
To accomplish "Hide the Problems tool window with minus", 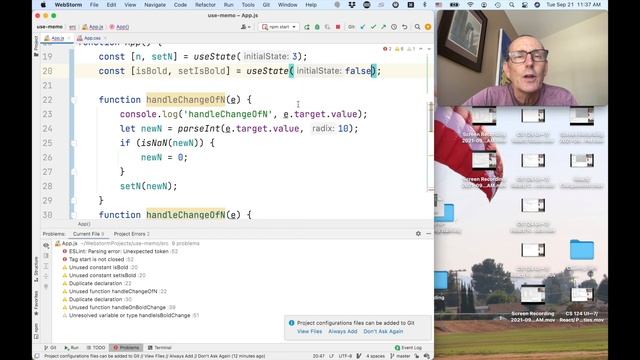I will point(429,234).
